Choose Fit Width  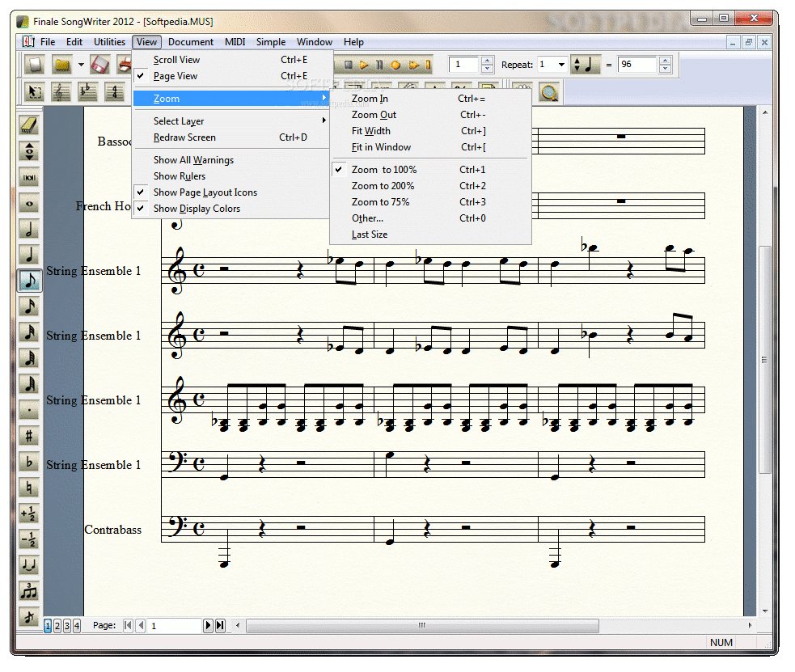point(430,131)
